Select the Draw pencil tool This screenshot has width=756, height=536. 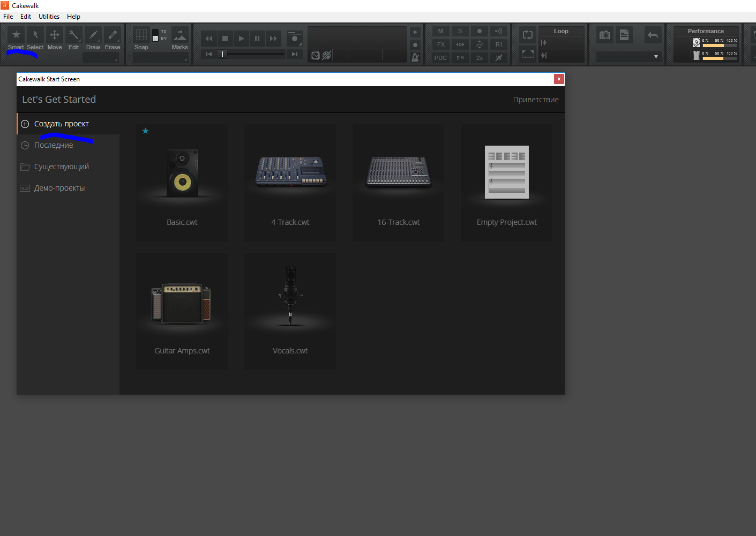pos(93,35)
